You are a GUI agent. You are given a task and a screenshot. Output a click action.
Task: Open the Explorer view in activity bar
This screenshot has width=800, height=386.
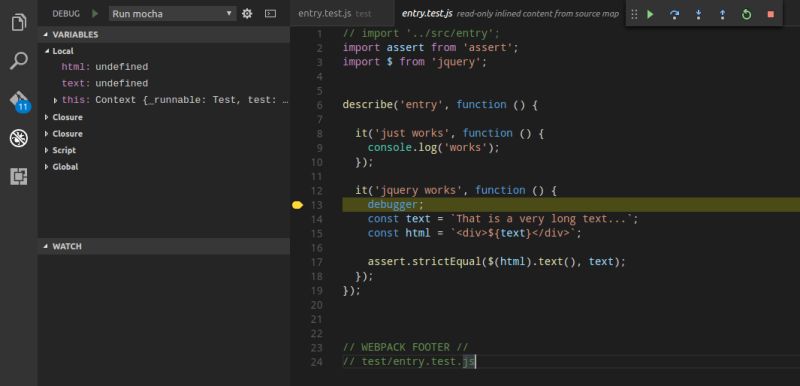point(19,21)
